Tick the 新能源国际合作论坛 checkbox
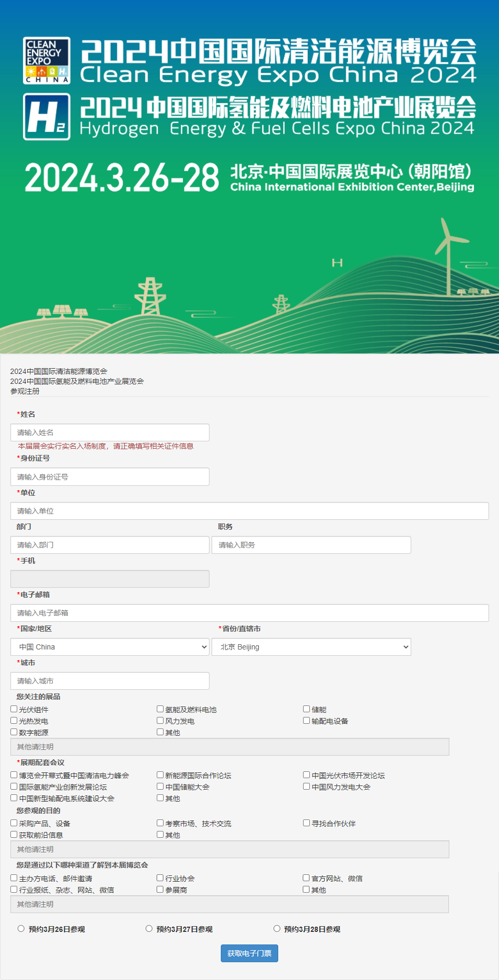The height and width of the screenshot is (980, 499). tap(160, 775)
